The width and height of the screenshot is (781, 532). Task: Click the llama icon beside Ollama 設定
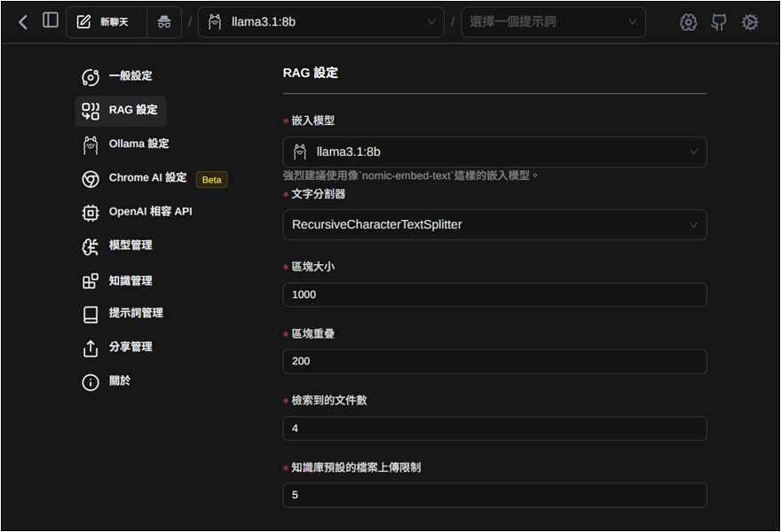pyautogui.click(x=91, y=145)
